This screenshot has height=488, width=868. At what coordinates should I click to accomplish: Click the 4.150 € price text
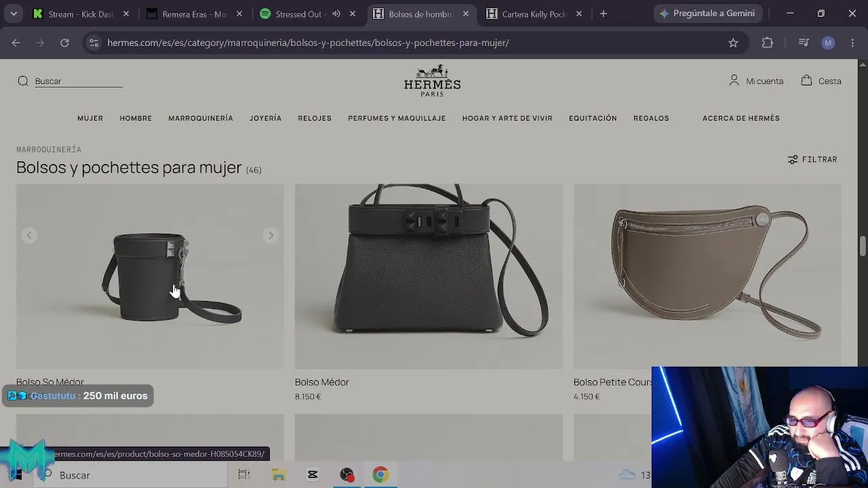coord(587,396)
